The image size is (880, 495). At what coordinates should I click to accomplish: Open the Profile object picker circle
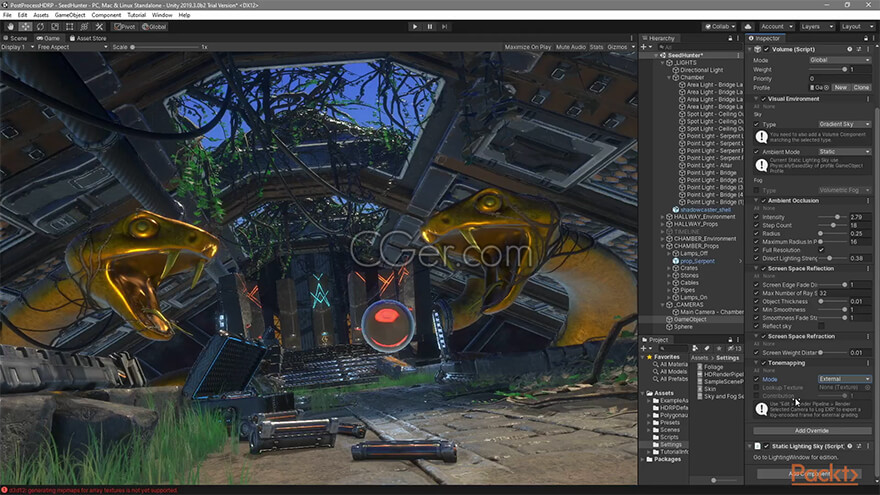point(827,88)
